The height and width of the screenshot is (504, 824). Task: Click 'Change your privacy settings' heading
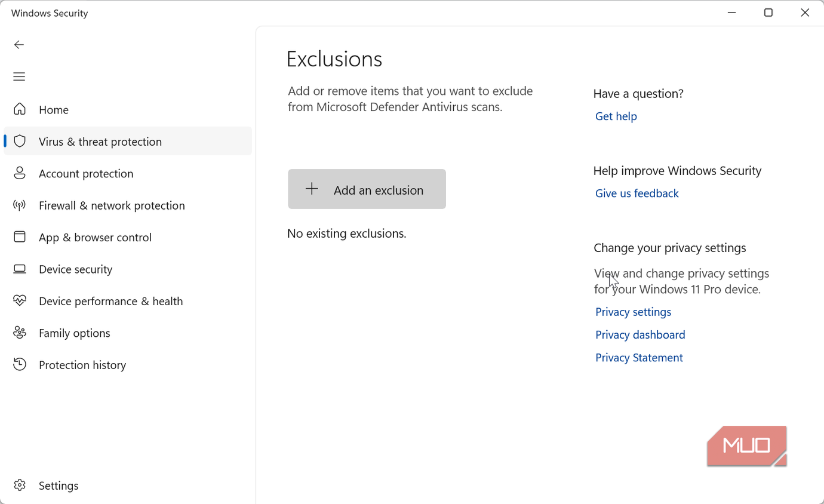670,248
